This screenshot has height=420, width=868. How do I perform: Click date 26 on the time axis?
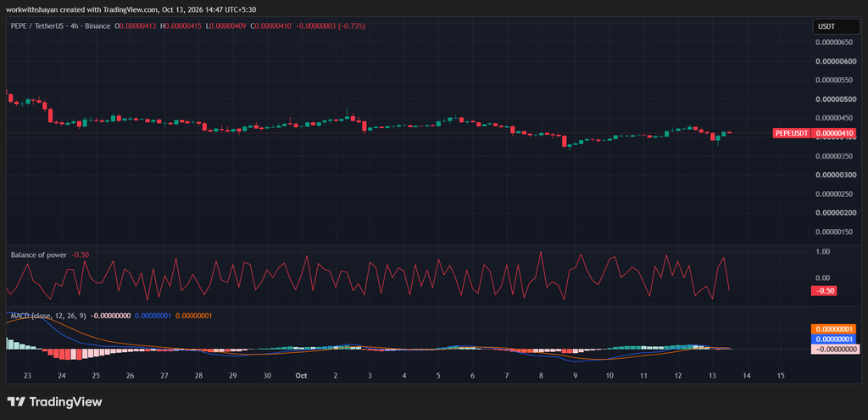click(x=130, y=376)
